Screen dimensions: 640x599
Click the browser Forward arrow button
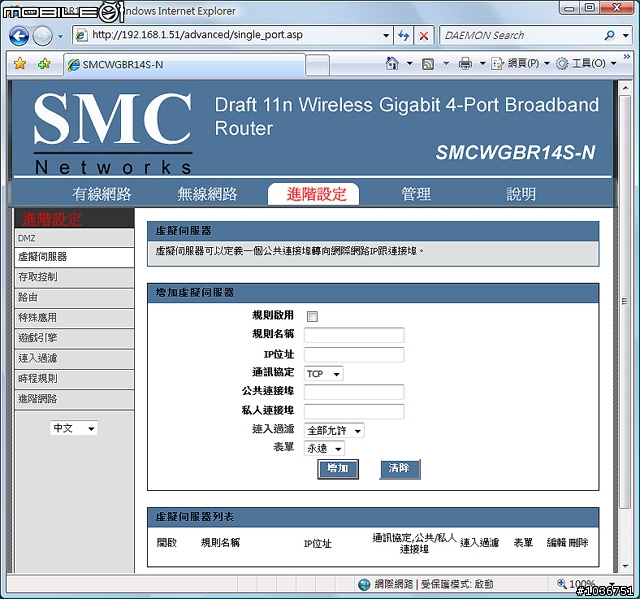pos(42,36)
